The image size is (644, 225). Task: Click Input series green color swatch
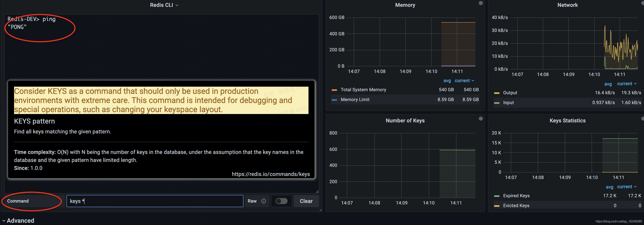[x=496, y=103]
